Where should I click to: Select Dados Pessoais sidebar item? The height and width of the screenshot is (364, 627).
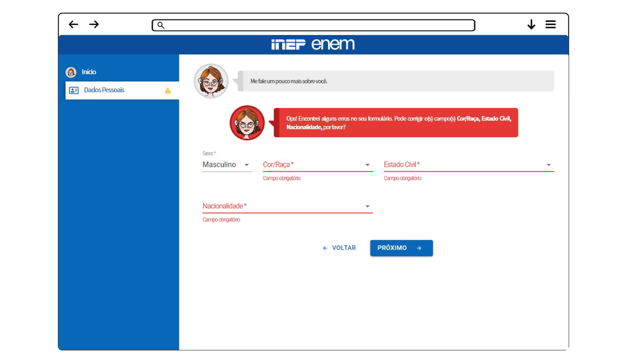[x=104, y=90]
